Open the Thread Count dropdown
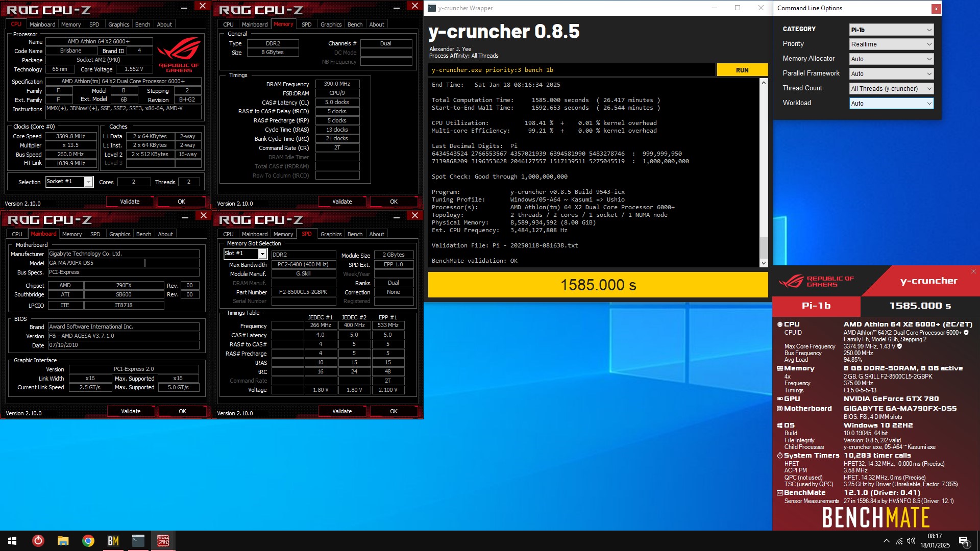The image size is (980, 551). (891, 89)
